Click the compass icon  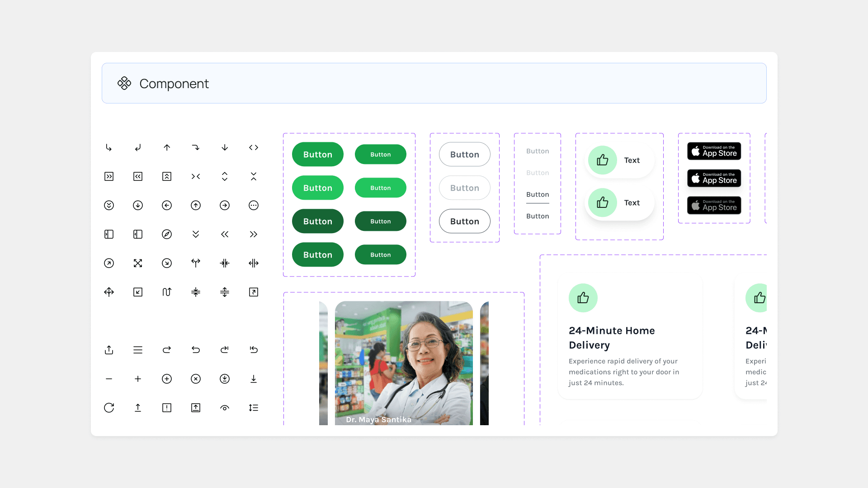pos(167,234)
